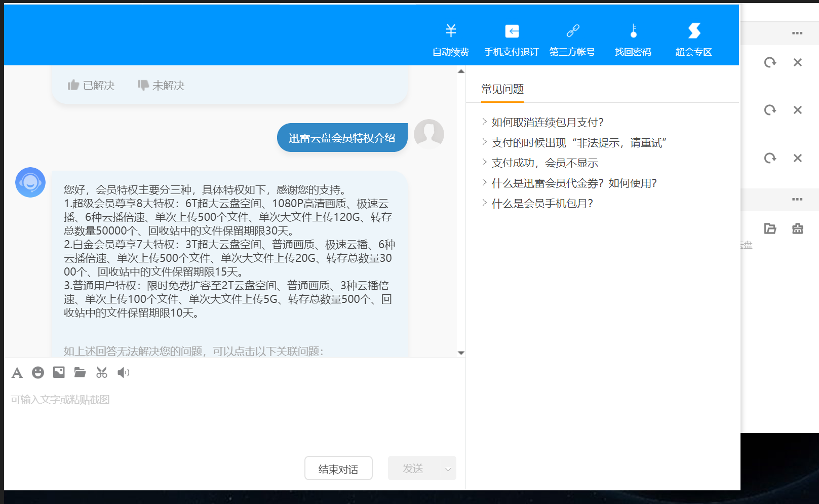This screenshot has width=819, height=504.
Task: Open the ... more options menu on the right
Action: tap(797, 33)
